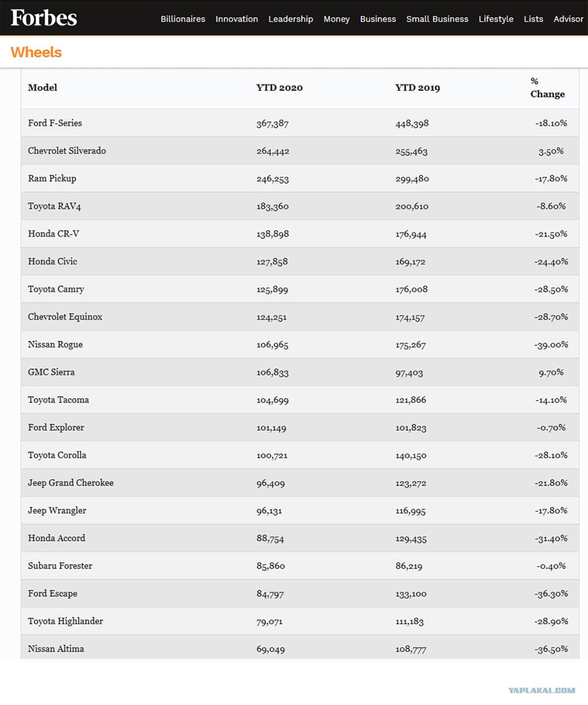Click the YTD 2019 column header
The image size is (588, 705).
pyautogui.click(x=417, y=88)
